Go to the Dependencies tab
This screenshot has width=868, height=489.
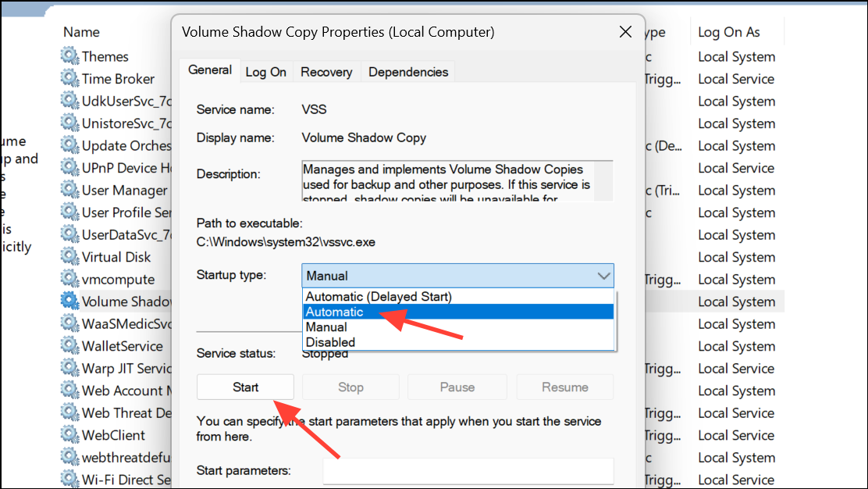click(x=408, y=72)
